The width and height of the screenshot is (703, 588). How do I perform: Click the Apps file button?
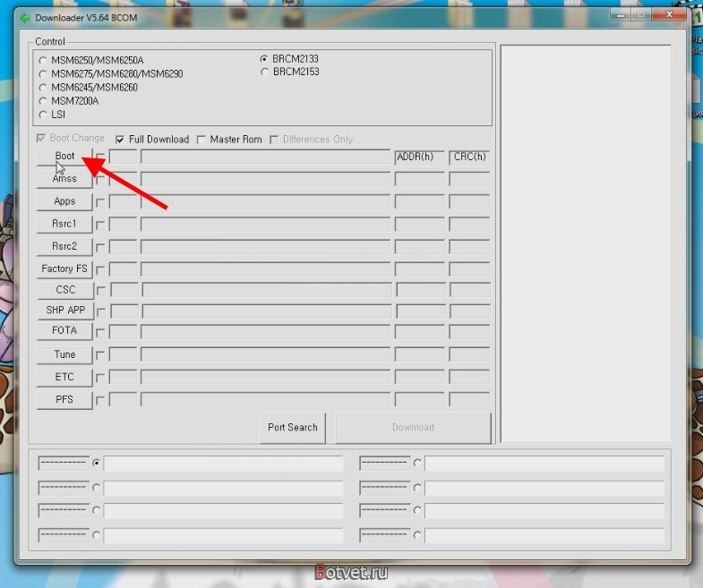pyautogui.click(x=64, y=201)
